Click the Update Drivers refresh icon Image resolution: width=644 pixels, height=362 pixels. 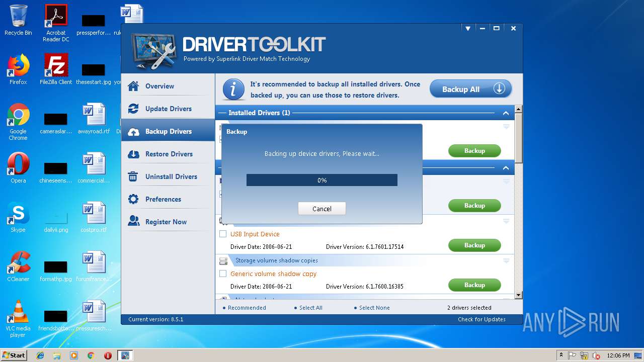pyautogui.click(x=133, y=109)
